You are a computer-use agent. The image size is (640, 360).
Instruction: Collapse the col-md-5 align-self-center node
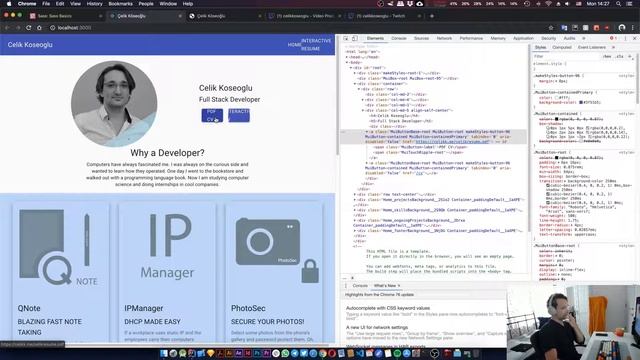[363, 110]
